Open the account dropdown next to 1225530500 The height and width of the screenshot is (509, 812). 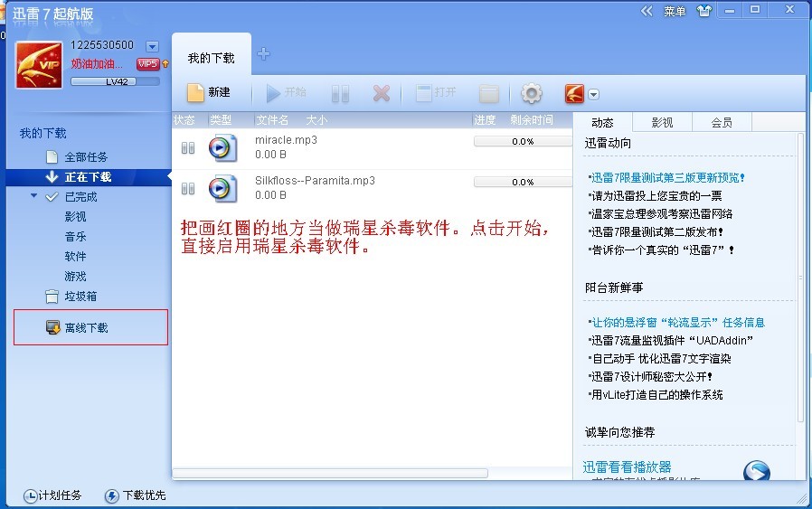[x=152, y=47]
